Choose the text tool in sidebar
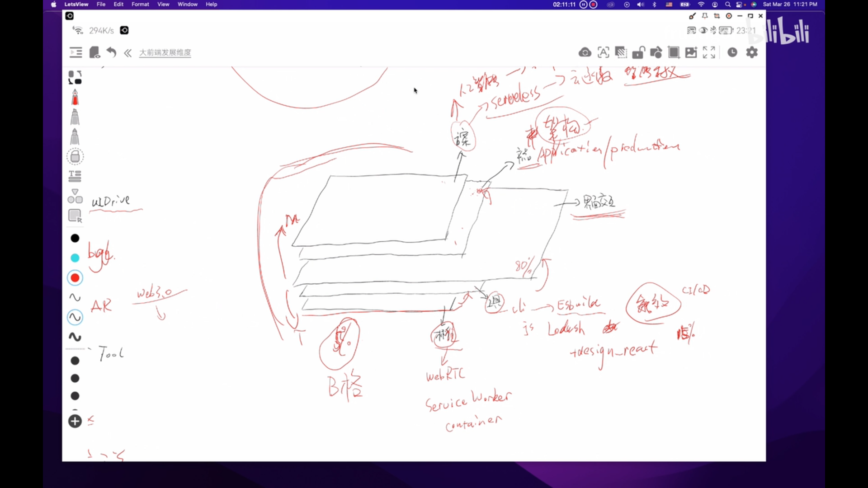This screenshot has width=868, height=488. [75, 176]
